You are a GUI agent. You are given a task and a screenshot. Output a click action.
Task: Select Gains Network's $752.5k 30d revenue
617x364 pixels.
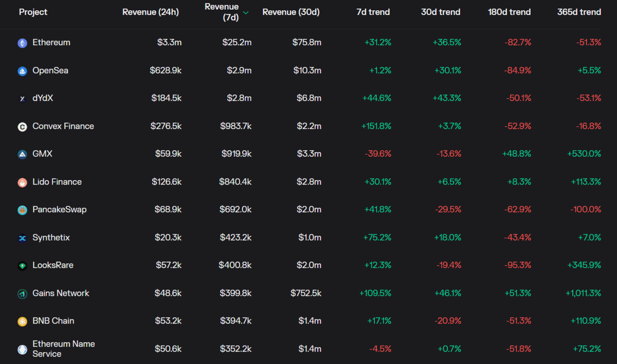click(306, 293)
